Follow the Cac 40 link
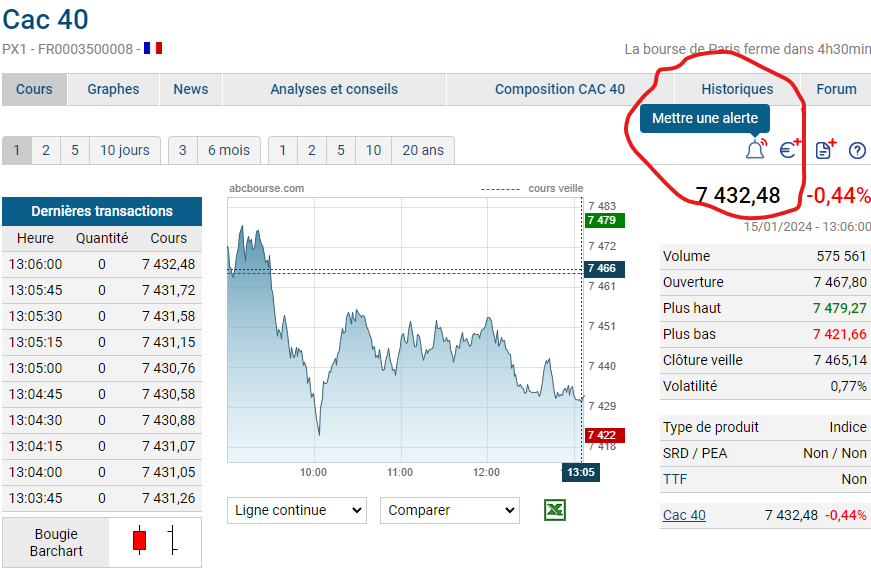871x568 pixels. pyautogui.click(x=684, y=515)
